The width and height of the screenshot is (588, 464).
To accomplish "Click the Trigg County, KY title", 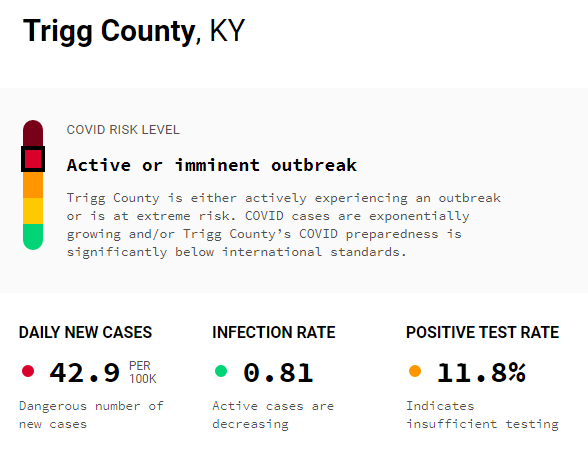I will (x=134, y=31).
